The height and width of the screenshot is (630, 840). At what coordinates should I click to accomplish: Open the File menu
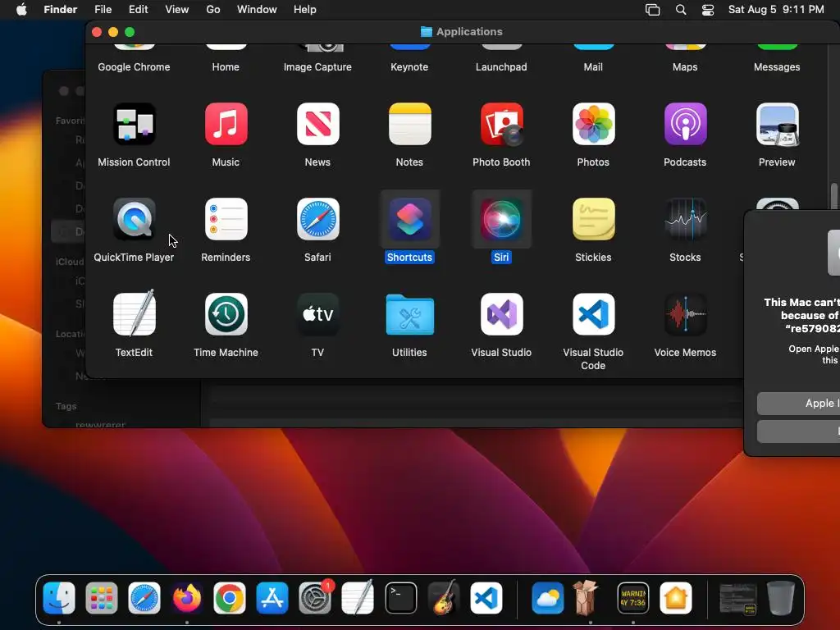[x=103, y=10]
